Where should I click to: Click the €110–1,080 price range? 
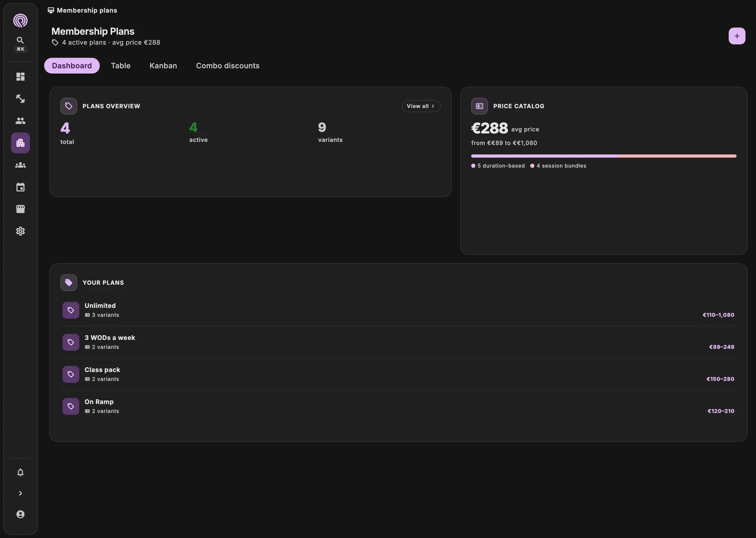point(718,315)
